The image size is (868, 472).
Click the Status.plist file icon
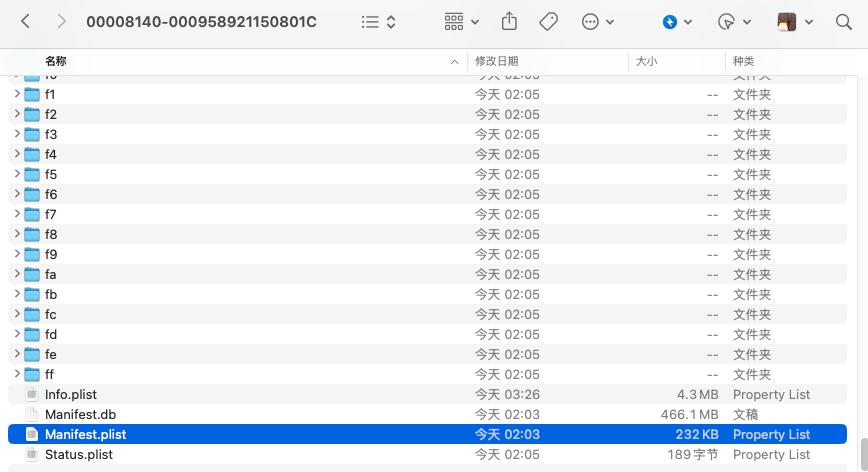coord(32,454)
